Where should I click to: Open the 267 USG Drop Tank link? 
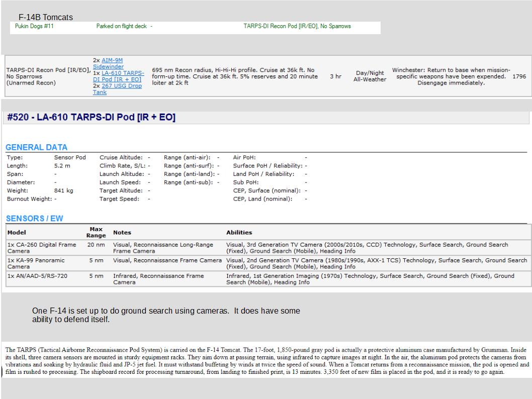(x=117, y=89)
